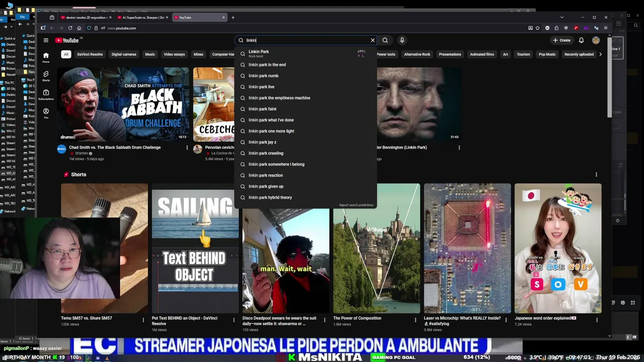
Task: Choose suggestion linkin park in the end
Action: [x=305, y=65]
